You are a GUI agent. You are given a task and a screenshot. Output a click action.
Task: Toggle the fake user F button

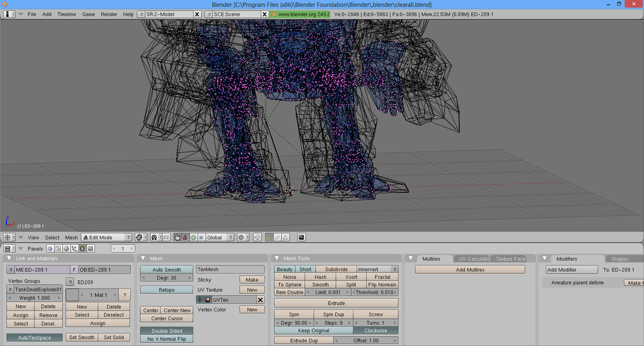pyautogui.click(x=74, y=270)
